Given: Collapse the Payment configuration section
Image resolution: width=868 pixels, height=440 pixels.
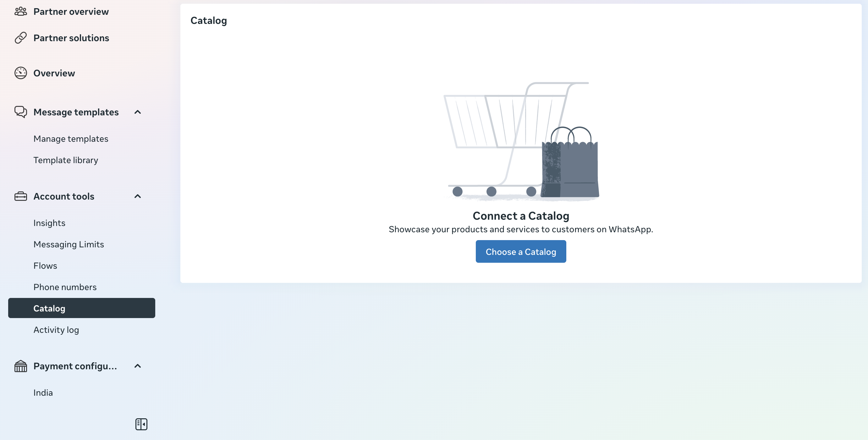Looking at the screenshot, I should (x=137, y=366).
